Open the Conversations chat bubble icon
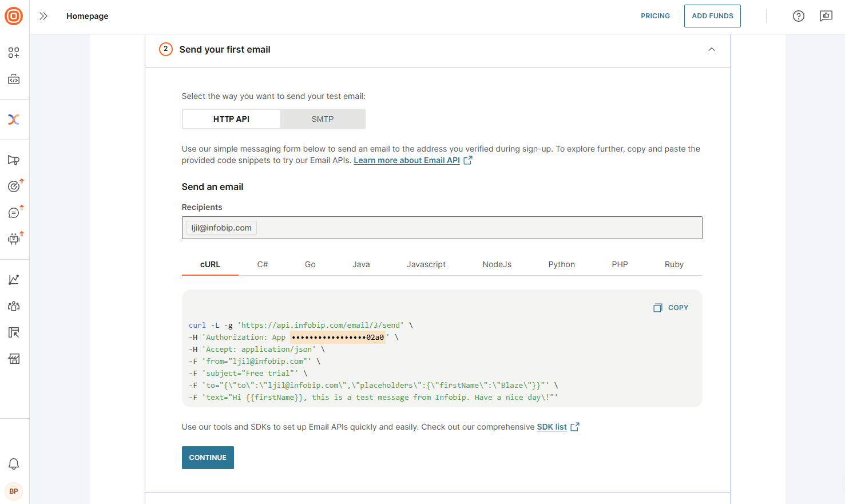 [x=14, y=213]
